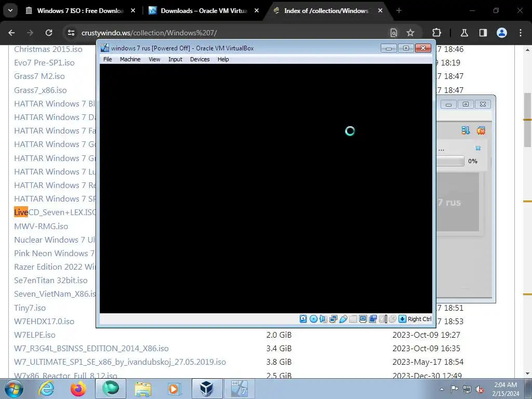Open Windows Explorer folder on taskbar
532x399 pixels.
coord(143,389)
